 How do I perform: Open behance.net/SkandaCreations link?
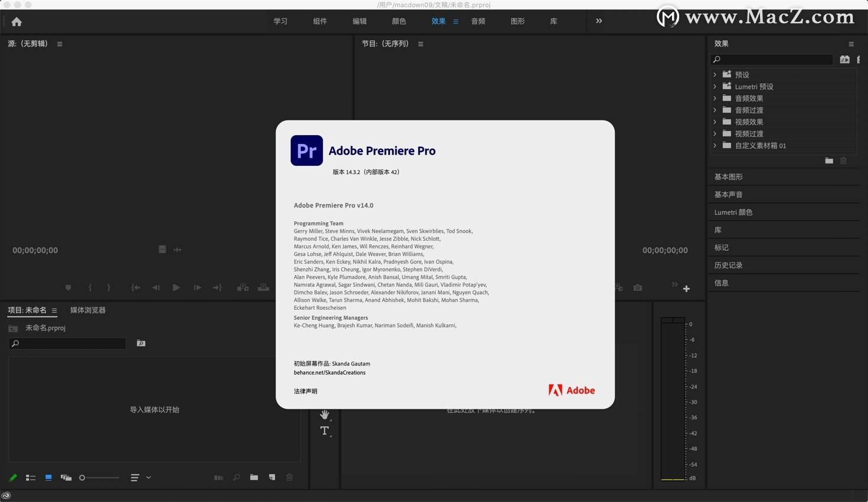coord(330,373)
